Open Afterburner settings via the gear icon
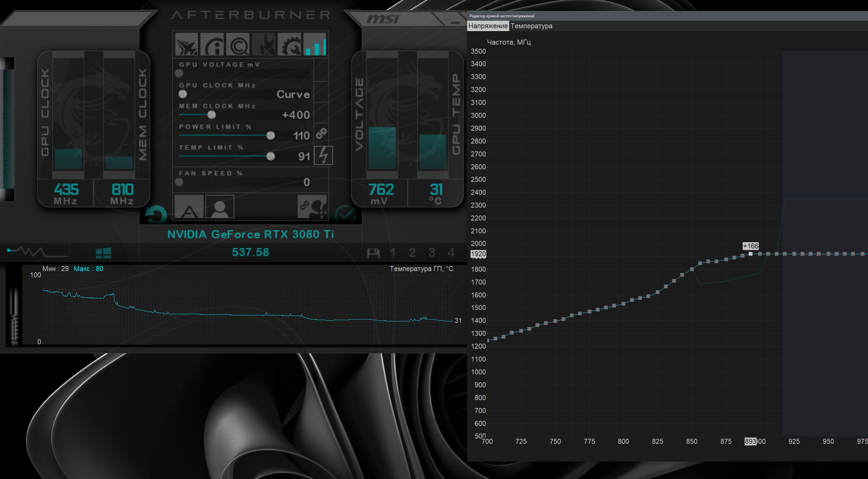This screenshot has width=868, height=479. point(289,45)
